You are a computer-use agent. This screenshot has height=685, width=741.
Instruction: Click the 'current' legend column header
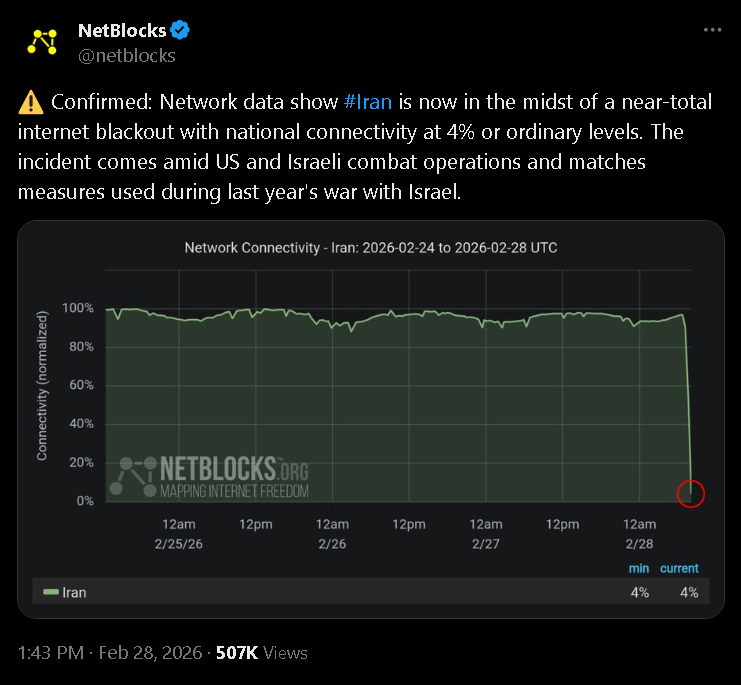(x=679, y=568)
